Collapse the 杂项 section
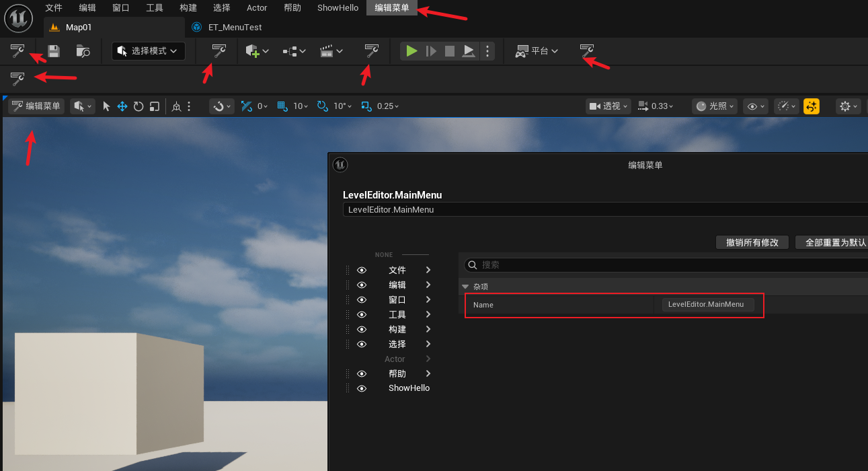This screenshot has width=868, height=471. [x=465, y=287]
